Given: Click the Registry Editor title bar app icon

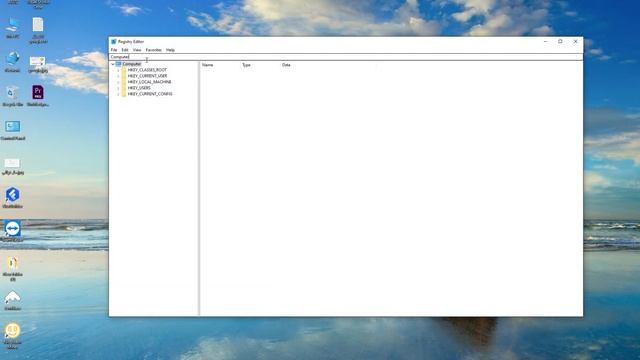Looking at the screenshot, I should [x=114, y=42].
